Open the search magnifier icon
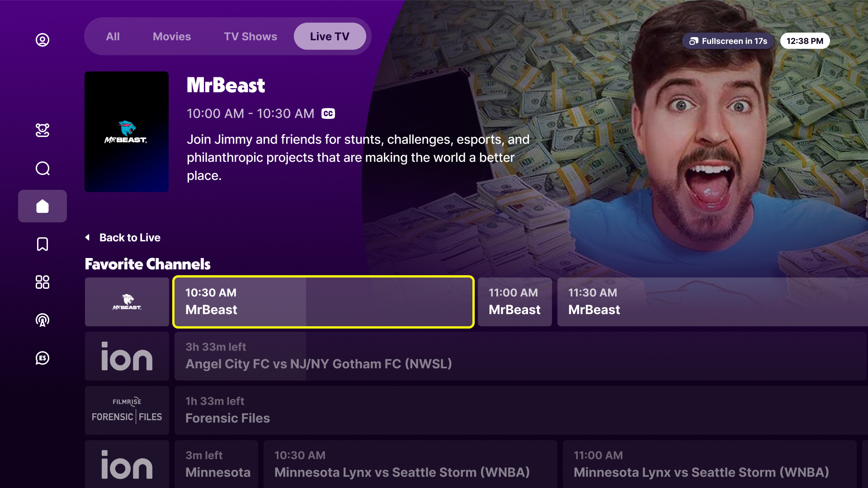The image size is (868, 488). point(42,168)
